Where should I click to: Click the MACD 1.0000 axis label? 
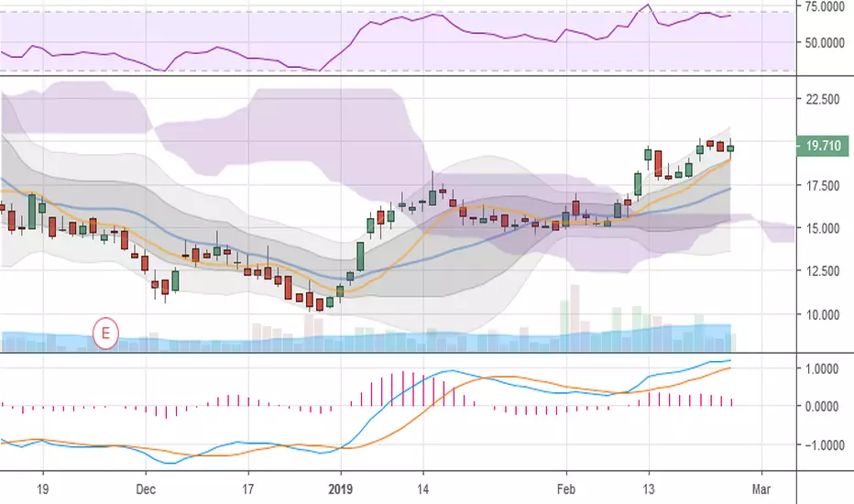(823, 369)
